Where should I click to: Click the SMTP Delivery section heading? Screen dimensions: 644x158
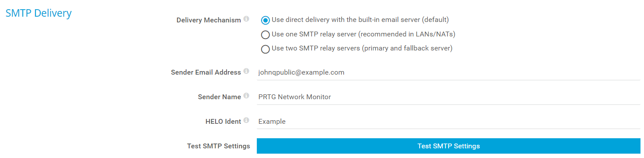tap(38, 13)
